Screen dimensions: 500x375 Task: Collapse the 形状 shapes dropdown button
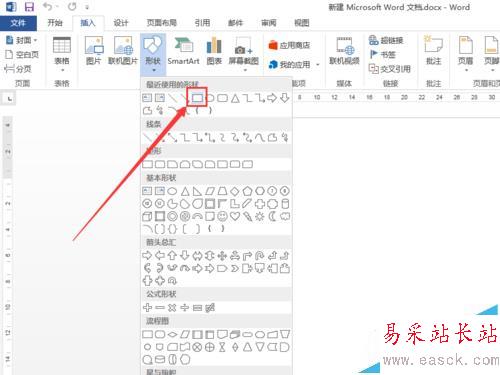(153, 55)
